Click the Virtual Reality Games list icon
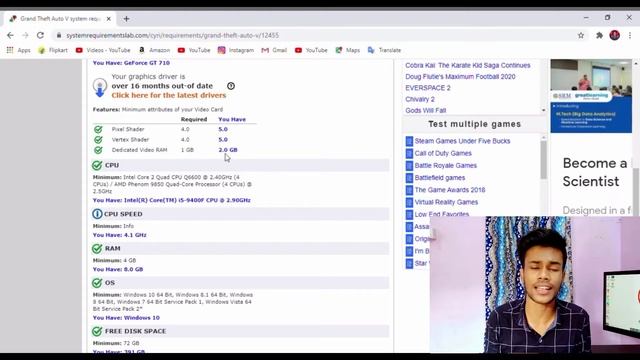This screenshot has width=640, height=360. (409, 202)
